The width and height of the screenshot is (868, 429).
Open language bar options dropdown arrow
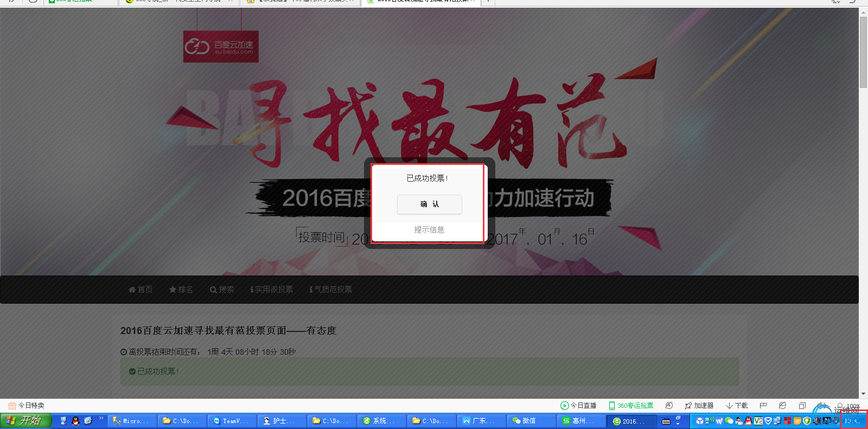(x=678, y=424)
